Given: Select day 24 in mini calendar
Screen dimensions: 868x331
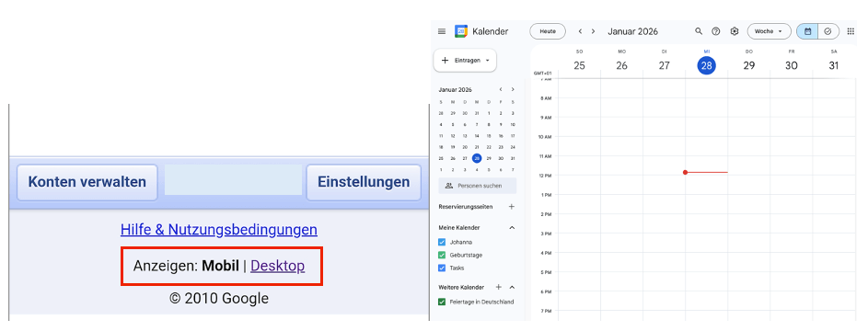Looking at the screenshot, I should [513, 147].
